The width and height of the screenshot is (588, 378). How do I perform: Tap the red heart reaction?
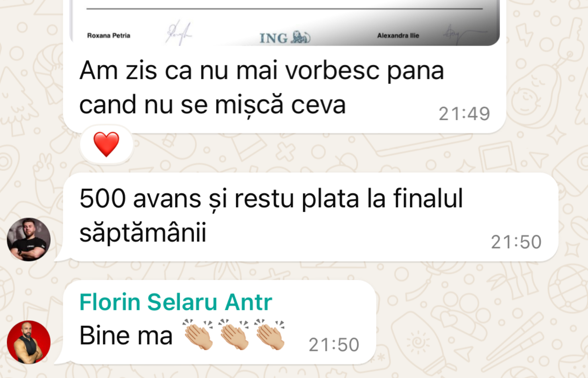pyautogui.click(x=106, y=144)
